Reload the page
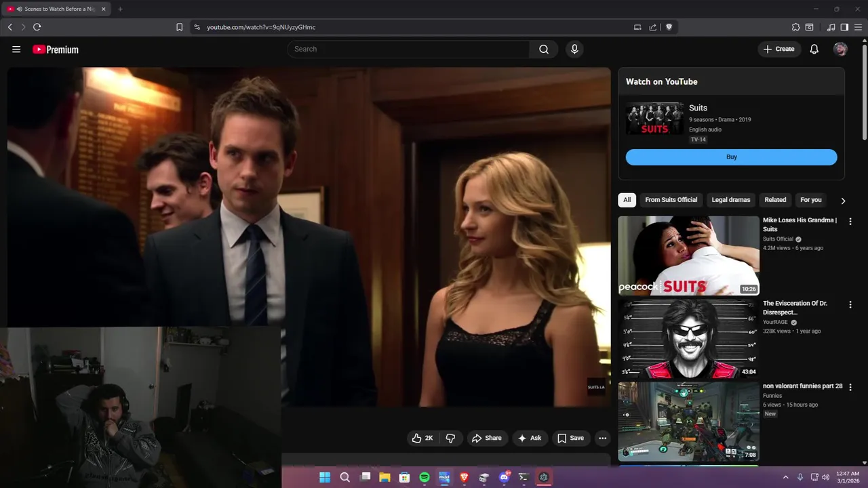This screenshot has height=488, width=868. point(37,27)
